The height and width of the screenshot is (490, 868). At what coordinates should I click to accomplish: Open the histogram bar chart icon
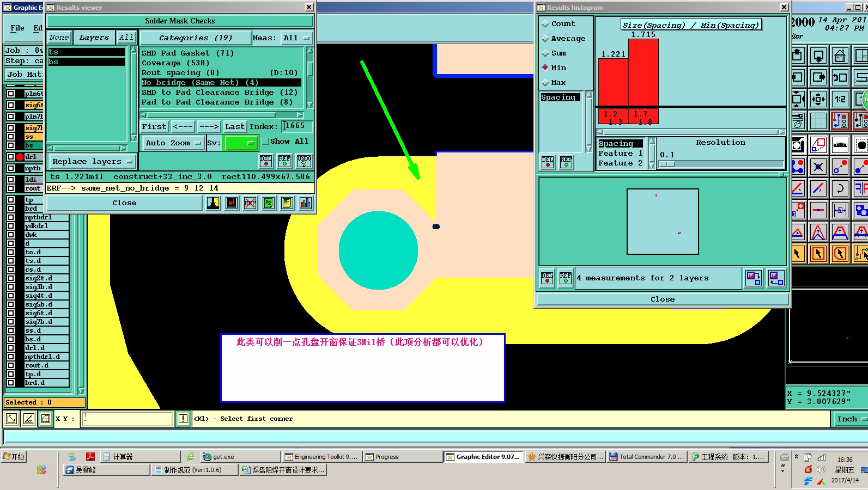(306, 203)
